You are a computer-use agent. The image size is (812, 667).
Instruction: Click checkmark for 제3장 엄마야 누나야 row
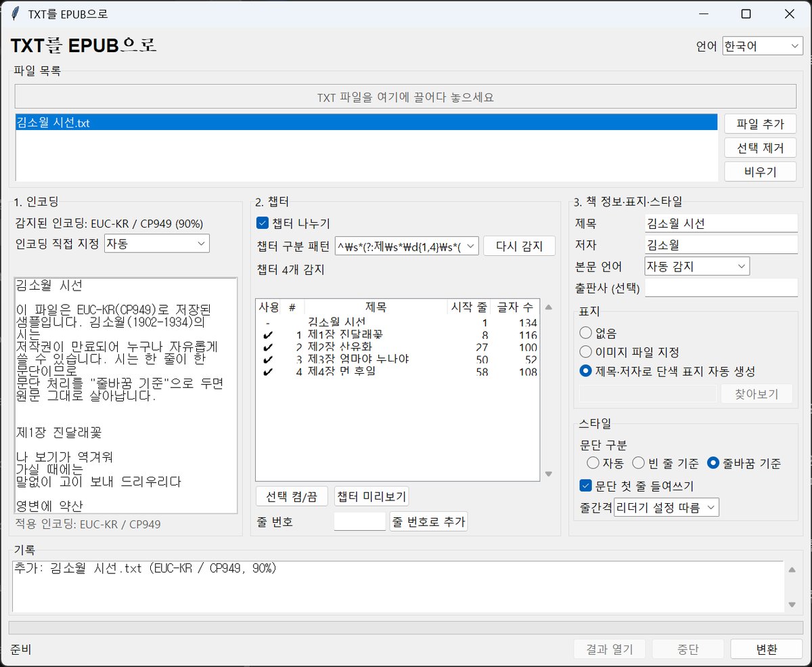click(x=269, y=359)
